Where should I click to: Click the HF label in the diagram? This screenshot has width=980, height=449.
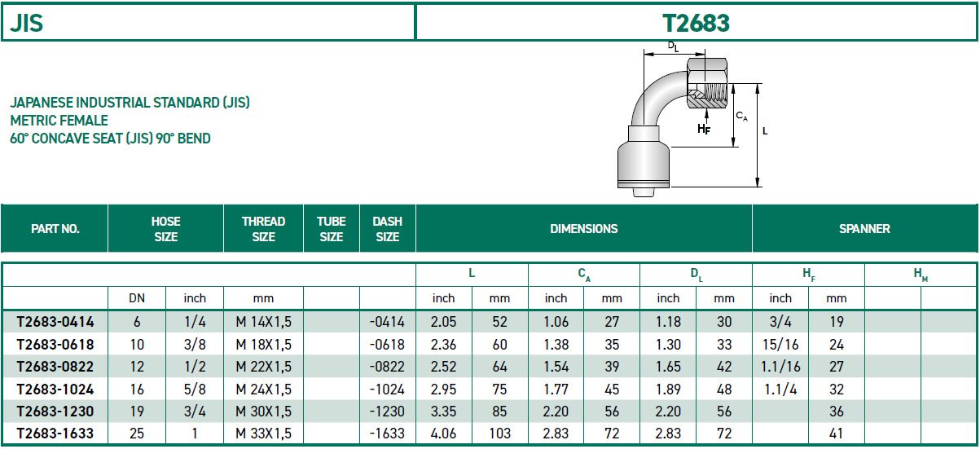pyautogui.click(x=704, y=128)
